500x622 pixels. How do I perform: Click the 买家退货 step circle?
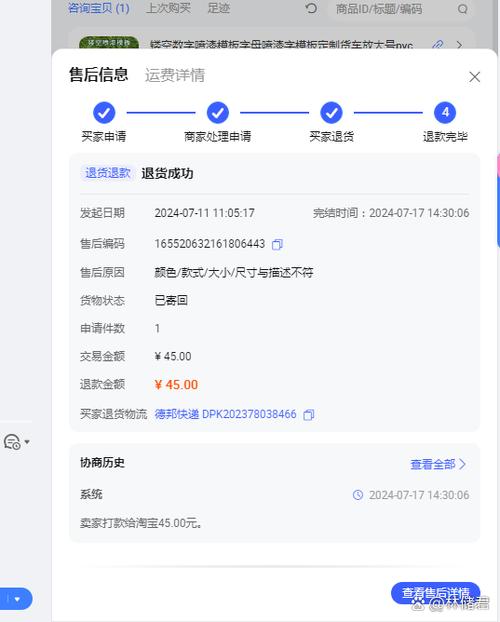click(331, 113)
